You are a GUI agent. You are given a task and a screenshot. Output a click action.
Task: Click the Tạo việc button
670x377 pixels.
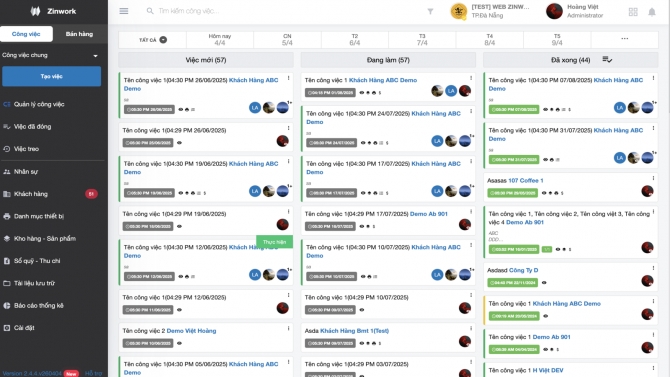(x=52, y=76)
